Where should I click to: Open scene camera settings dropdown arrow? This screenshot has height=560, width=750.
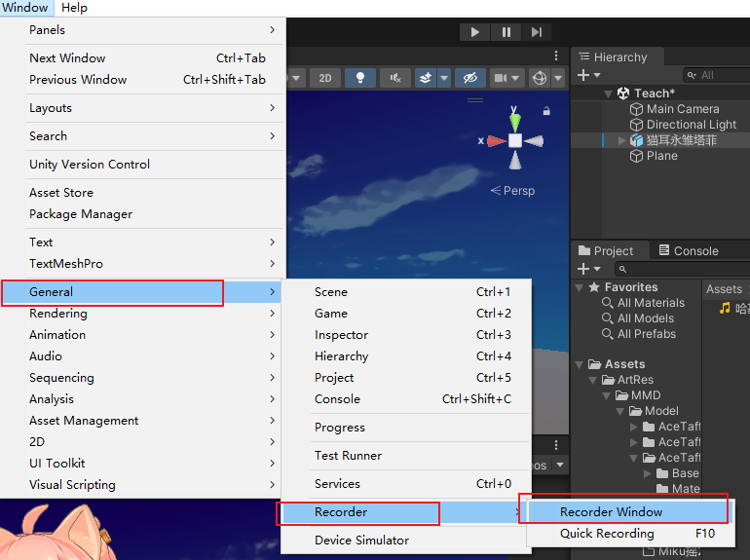(515, 78)
